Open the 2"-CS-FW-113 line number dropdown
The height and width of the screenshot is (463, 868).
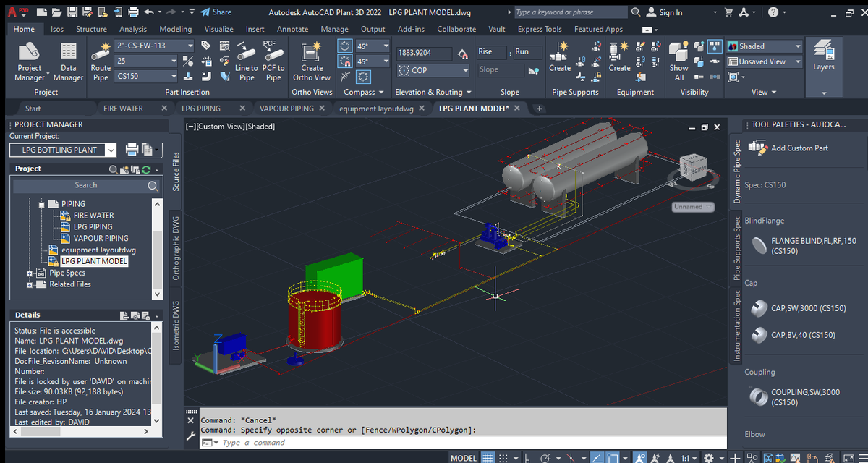click(154, 45)
